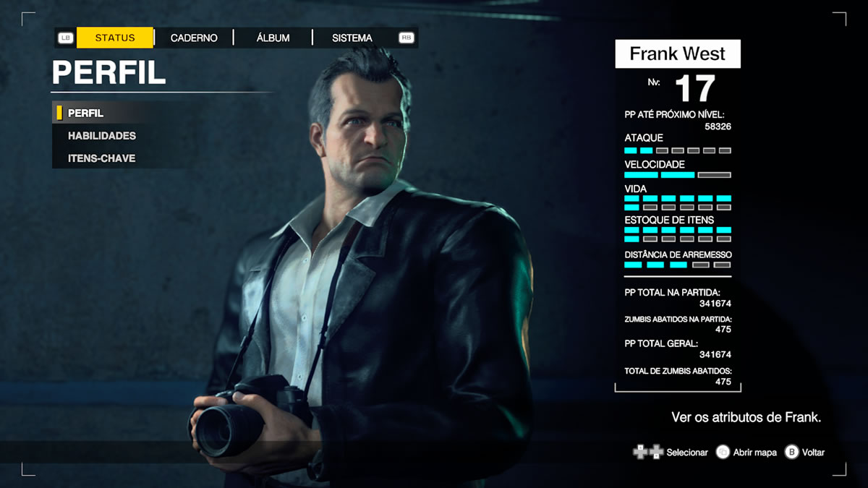Open the CADERNO tab

194,38
